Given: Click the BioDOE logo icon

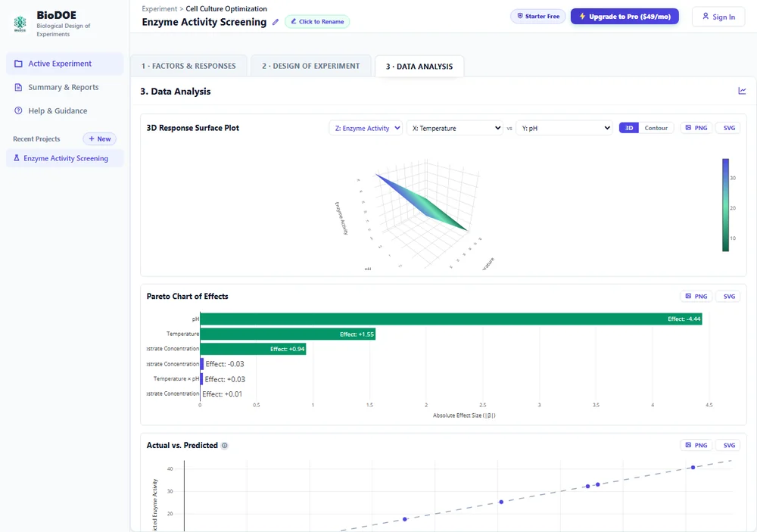Looking at the screenshot, I should point(20,23).
